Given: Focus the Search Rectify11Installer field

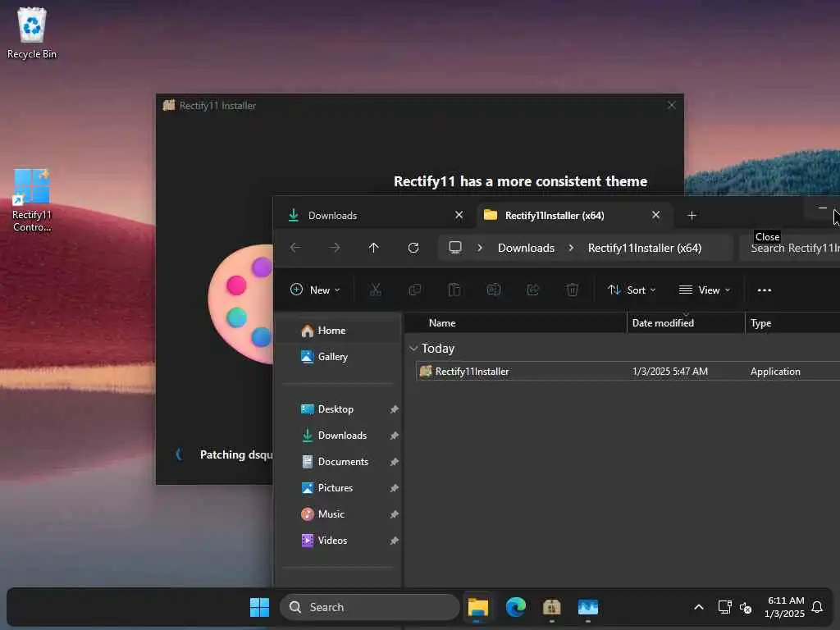Looking at the screenshot, I should [790, 248].
